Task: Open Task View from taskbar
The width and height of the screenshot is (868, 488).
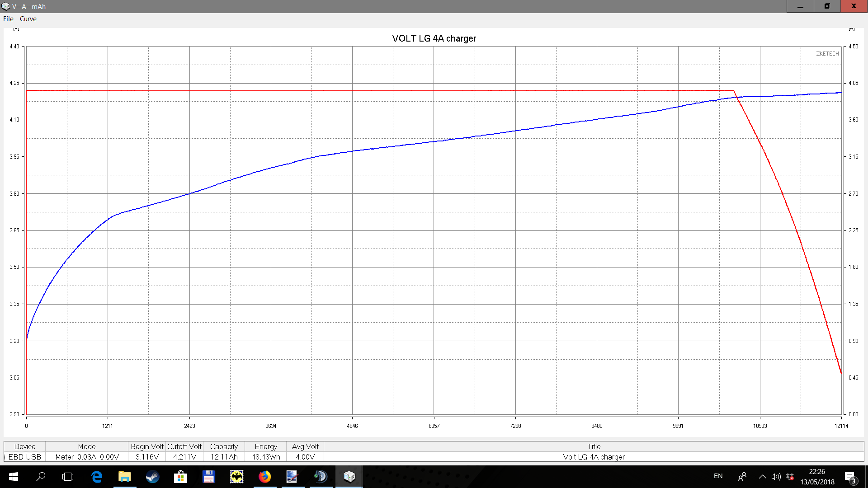Action: click(x=68, y=477)
